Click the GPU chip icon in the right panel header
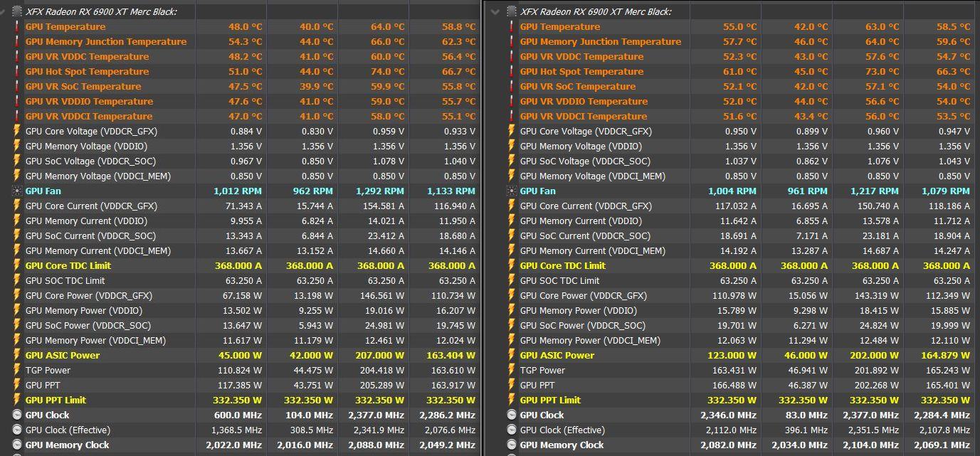The image size is (980, 456). coord(511,11)
